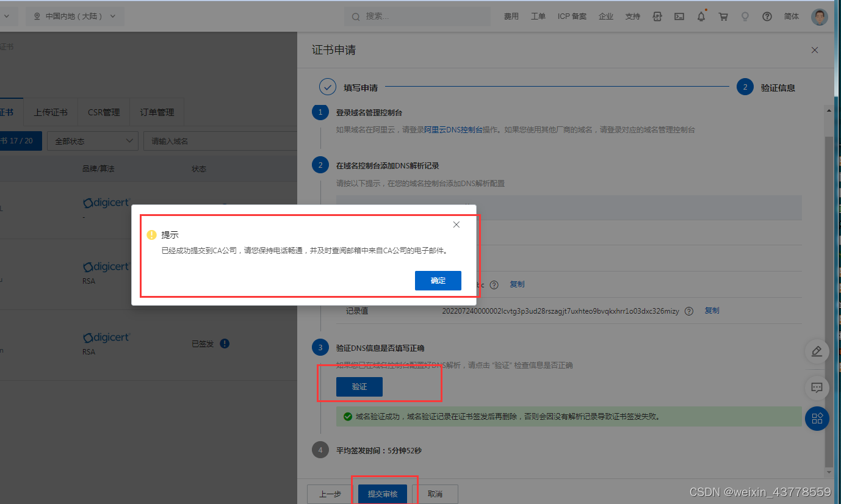Open the blue apps grid floating button
Image resolution: width=841 pixels, height=504 pixels.
click(817, 419)
